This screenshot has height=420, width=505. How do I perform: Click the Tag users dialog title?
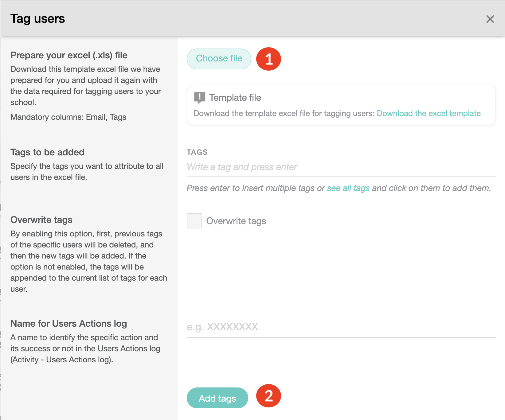37,18
